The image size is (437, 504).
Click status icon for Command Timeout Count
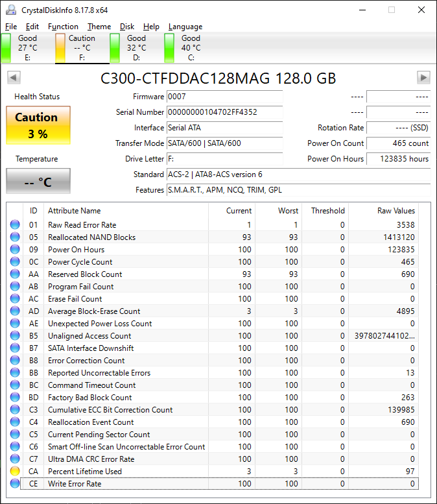15,385
